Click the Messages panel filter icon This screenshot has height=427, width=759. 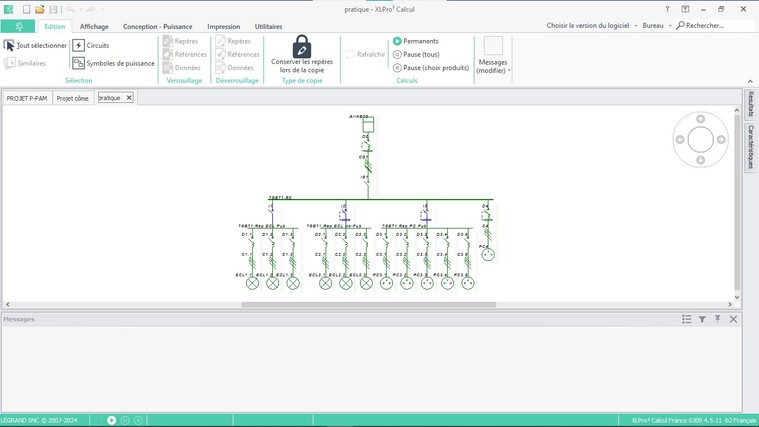click(x=702, y=319)
